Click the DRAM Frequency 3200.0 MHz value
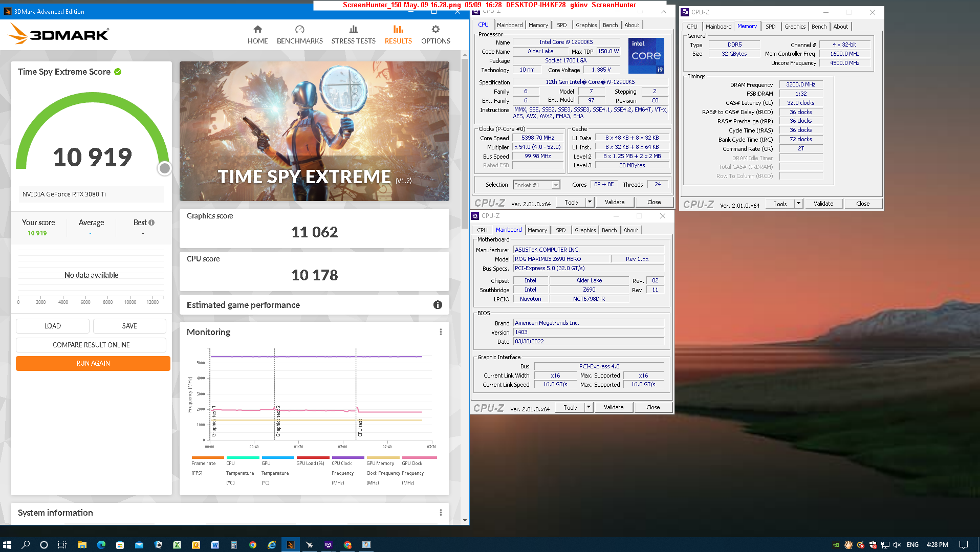Screen dimensions: 980x552 [801, 84]
